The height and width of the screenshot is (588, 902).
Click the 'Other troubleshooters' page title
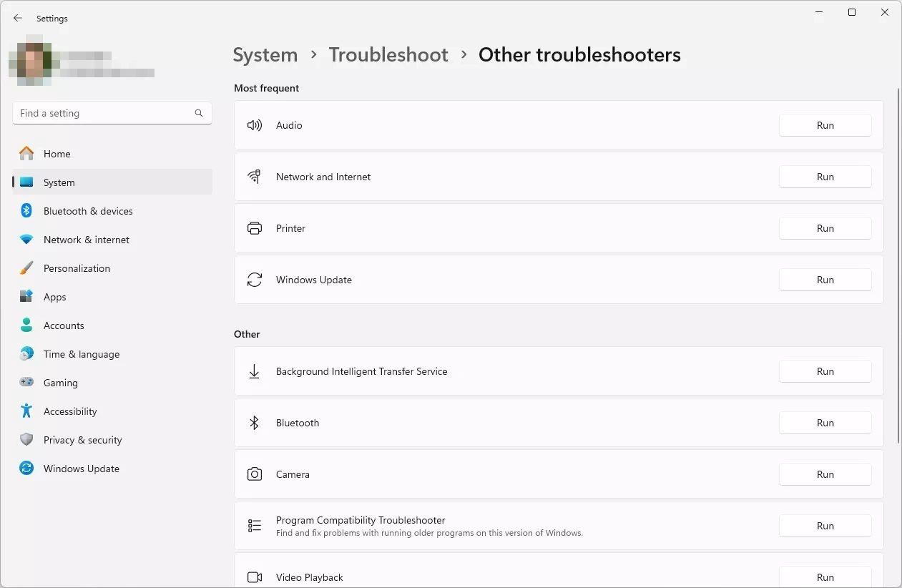(x=579, y=55)
